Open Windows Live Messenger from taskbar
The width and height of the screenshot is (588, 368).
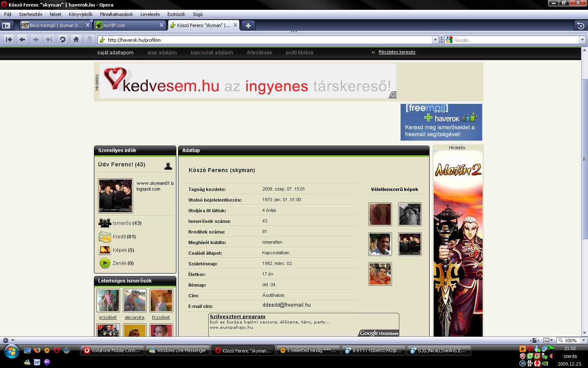click(178, 350)
